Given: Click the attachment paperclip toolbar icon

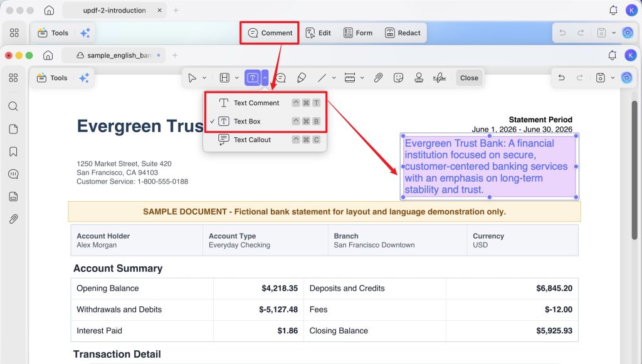Looking at the screenshot, I should (378, 78).
